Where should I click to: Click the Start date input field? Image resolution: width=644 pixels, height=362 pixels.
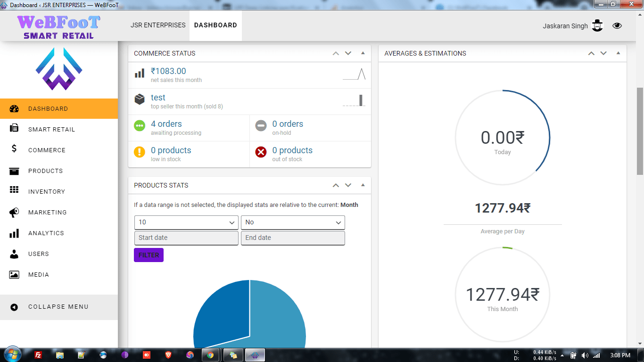186,238
